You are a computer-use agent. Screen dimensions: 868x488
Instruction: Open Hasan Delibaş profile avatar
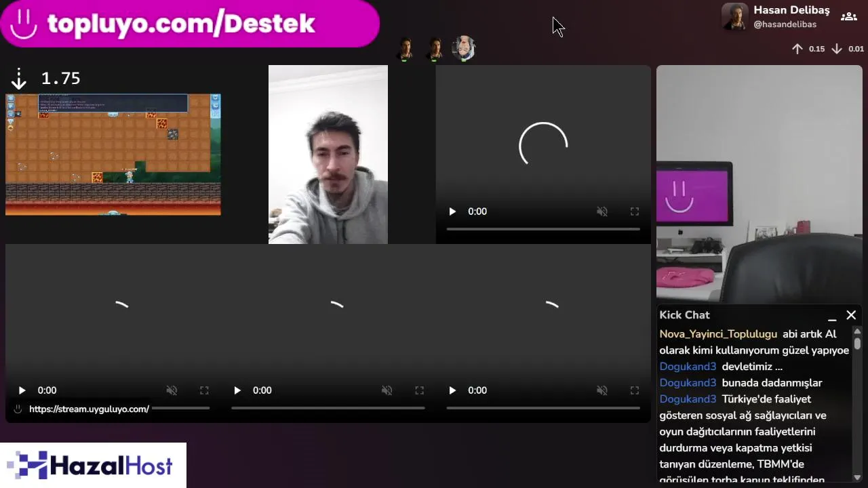pyautogui.click(x=735, y=16)
